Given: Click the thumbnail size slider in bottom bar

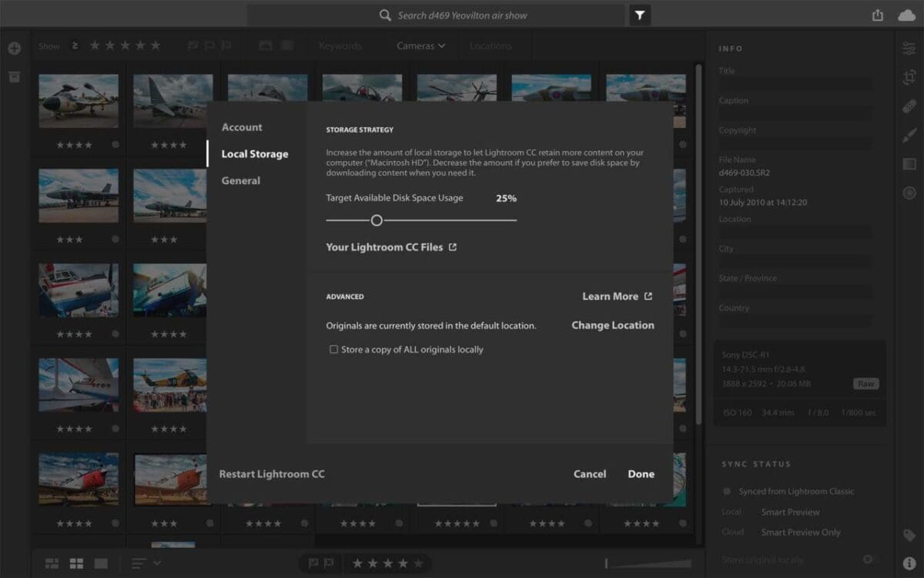Looking at the screenshot, I should coord(648,563).
